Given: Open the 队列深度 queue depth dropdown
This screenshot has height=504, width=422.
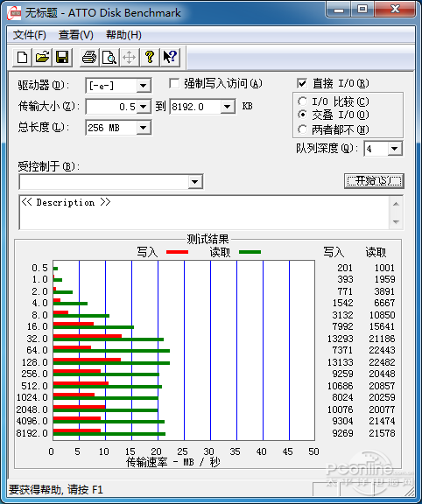Looking at the screenshot, I should [395, 149].
